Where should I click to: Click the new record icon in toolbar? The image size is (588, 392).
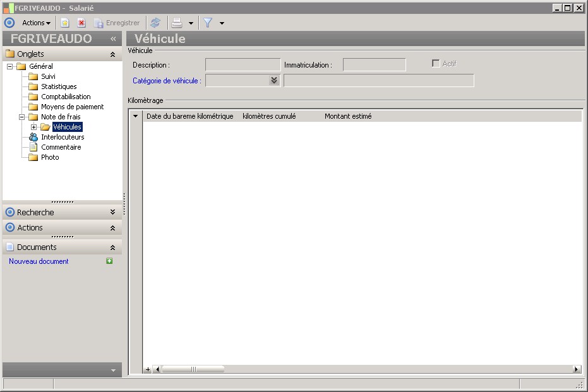tap(65, 23)
